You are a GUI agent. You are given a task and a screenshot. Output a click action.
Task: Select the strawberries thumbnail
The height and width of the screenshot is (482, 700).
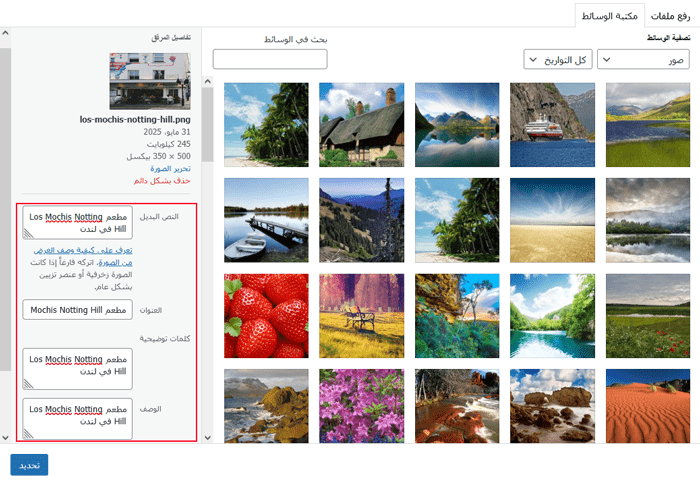[266, 316]
